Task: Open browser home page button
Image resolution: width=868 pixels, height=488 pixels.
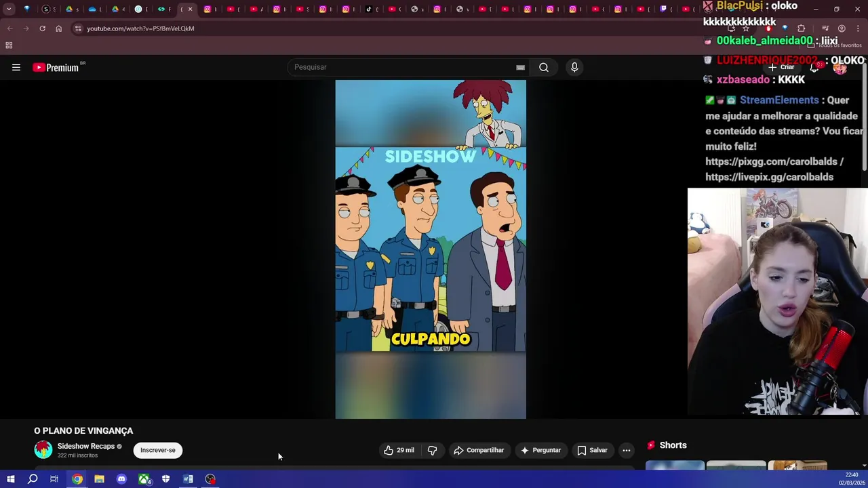Action: [58, 28]
